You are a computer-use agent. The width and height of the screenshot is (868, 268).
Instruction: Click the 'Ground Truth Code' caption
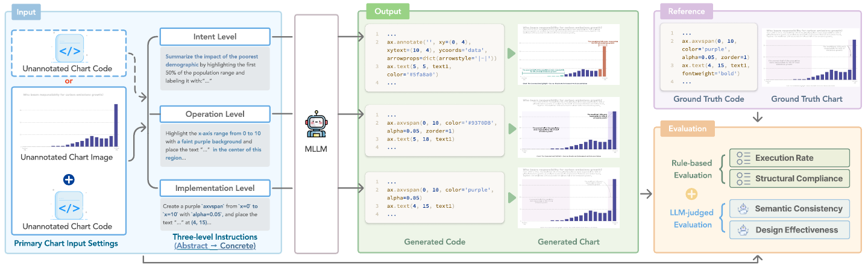(708, 99)
